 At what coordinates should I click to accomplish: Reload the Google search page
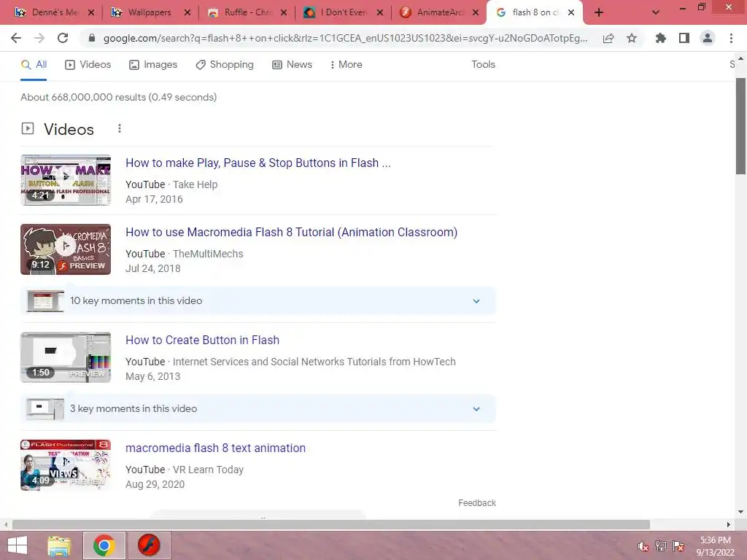click(63, 38)
